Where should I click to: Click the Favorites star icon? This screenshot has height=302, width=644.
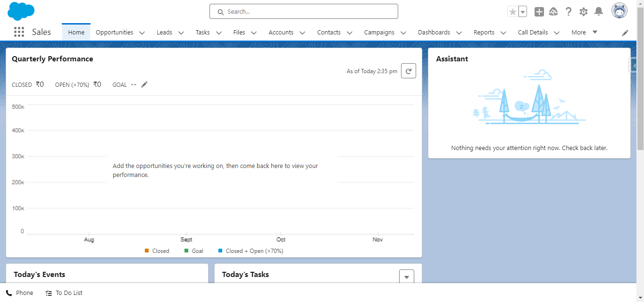[513, 12]
